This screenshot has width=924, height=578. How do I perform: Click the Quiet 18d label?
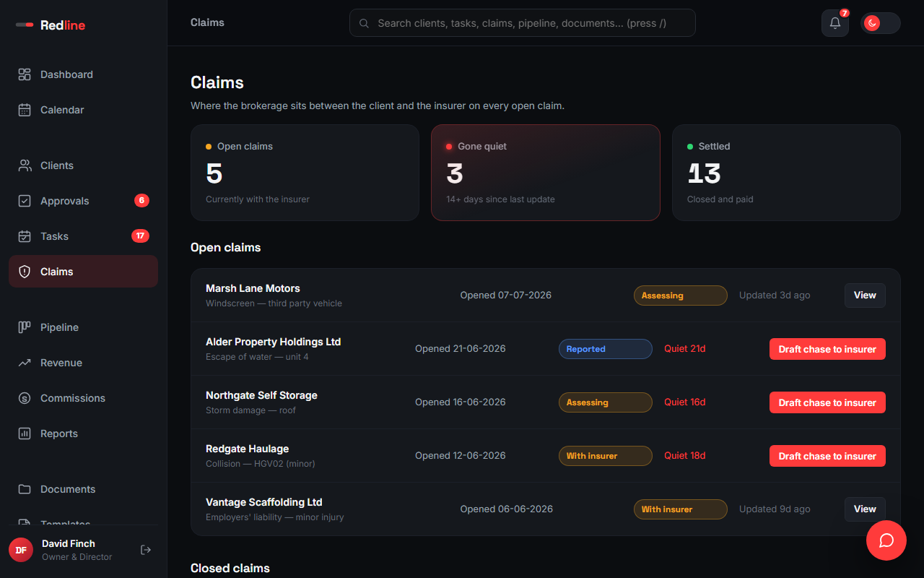[x=685, y=456]
